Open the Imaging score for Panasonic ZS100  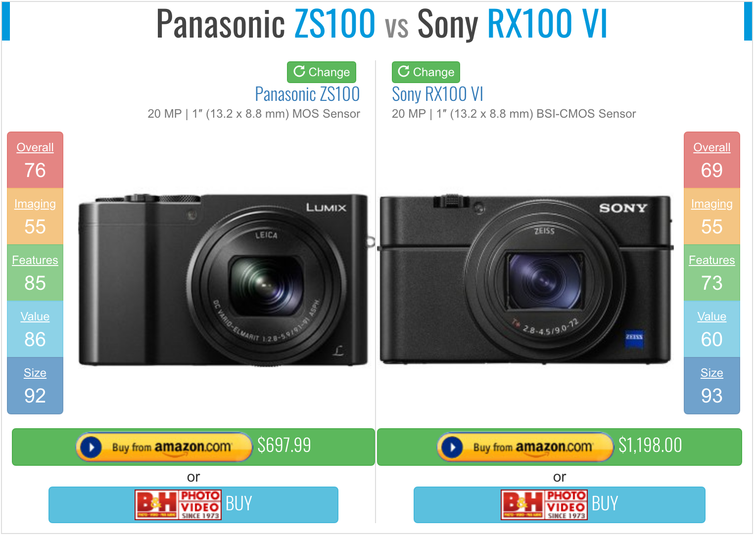point(35,217)
